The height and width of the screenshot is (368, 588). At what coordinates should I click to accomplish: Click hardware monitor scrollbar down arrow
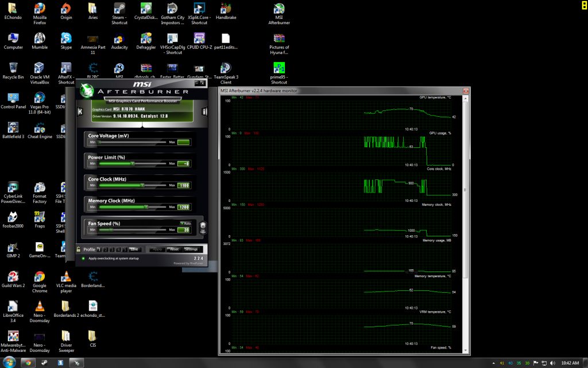466,350
